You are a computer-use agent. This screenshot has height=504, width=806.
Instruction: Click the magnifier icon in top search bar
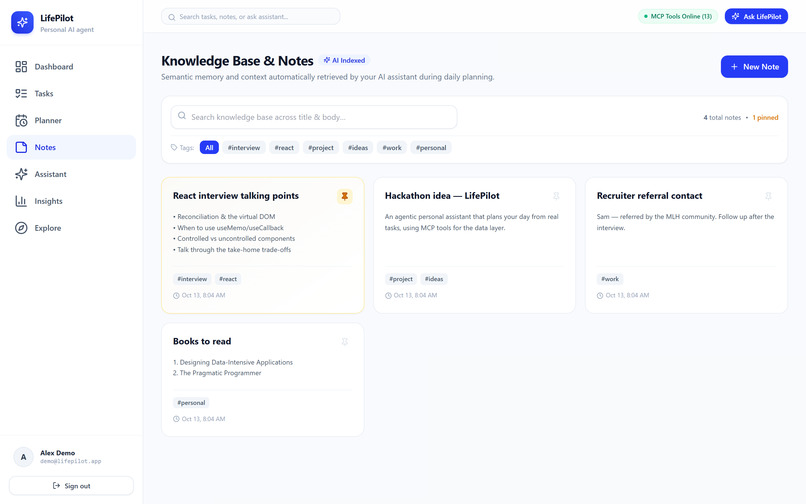click(172, 17)
